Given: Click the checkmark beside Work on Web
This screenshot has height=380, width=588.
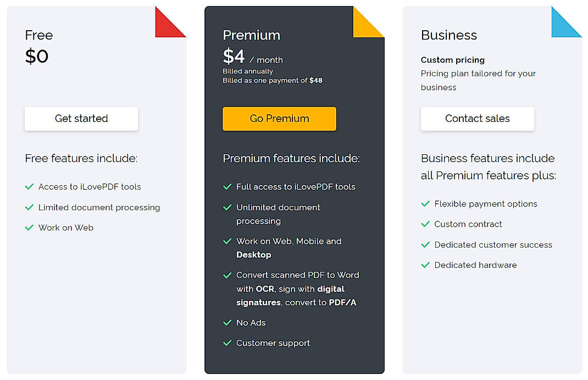Looking at the screenshot, I should pyautogui.click(x=30, y=228).
